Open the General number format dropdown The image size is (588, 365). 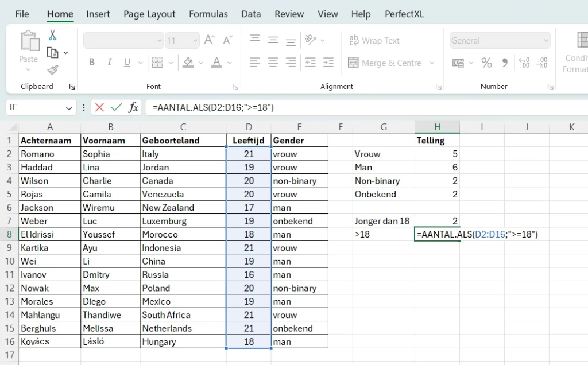pos(498,40)
